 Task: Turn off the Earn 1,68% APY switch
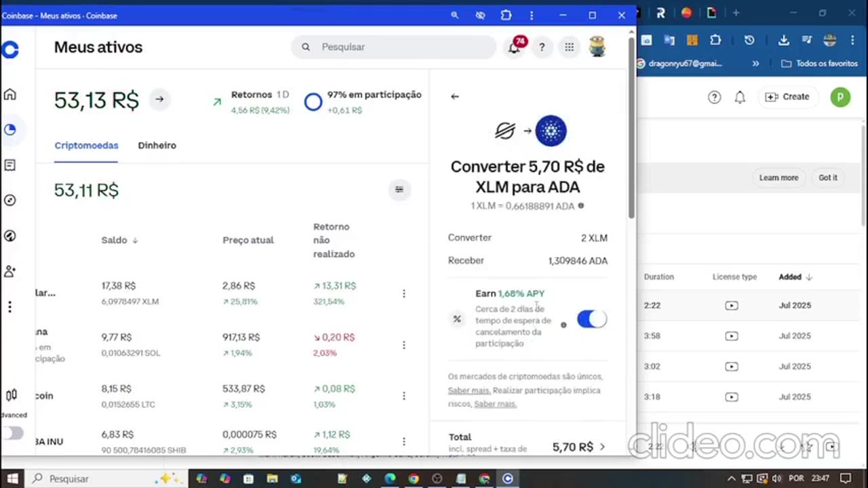click(x=592, y=319)
